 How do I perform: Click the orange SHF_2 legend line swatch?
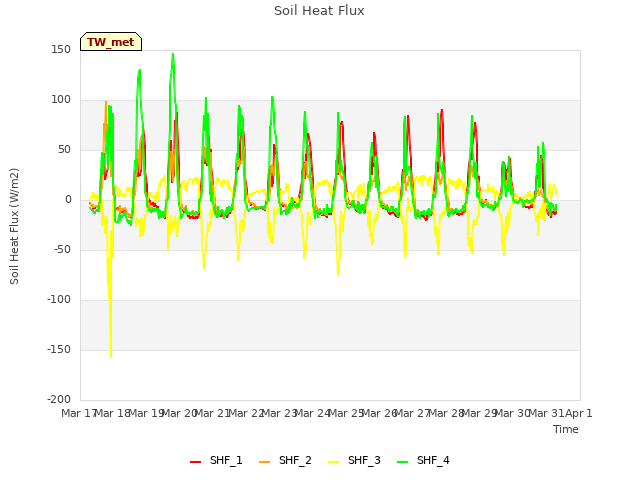(x=264, y=462)
